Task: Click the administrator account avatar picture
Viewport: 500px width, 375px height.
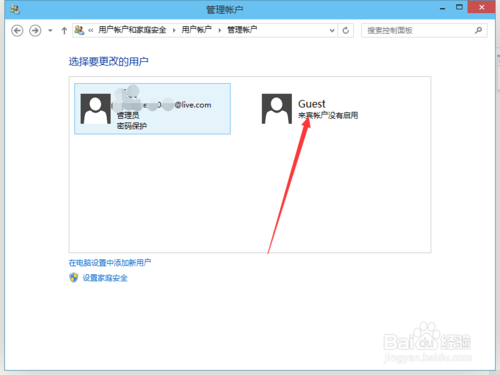Action: tap(96, 109)
